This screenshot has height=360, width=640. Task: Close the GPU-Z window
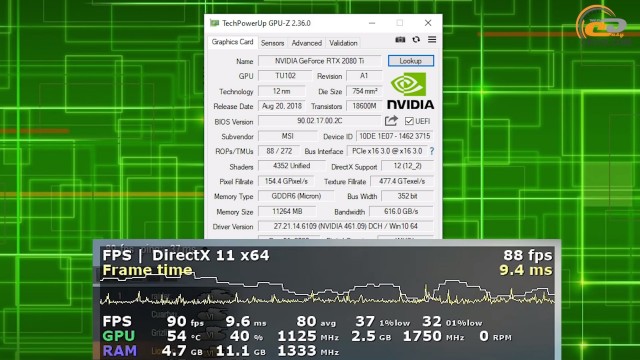(x=428, y=23)
